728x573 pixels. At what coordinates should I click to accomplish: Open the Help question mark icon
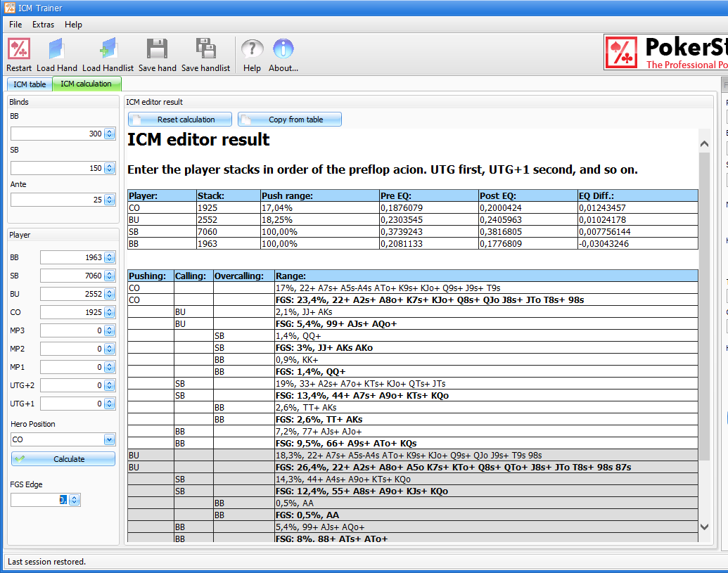(x=252, y=49)
